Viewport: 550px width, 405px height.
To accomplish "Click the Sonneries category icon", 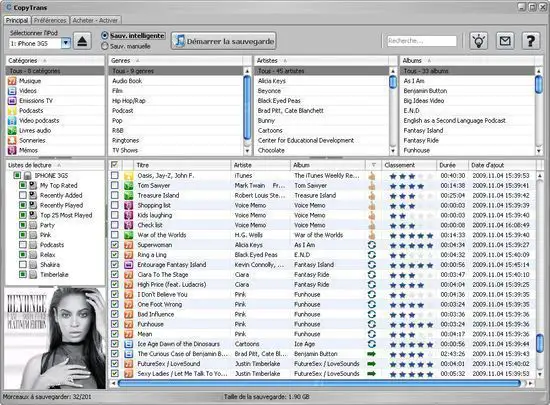I will tap(12, 140).
